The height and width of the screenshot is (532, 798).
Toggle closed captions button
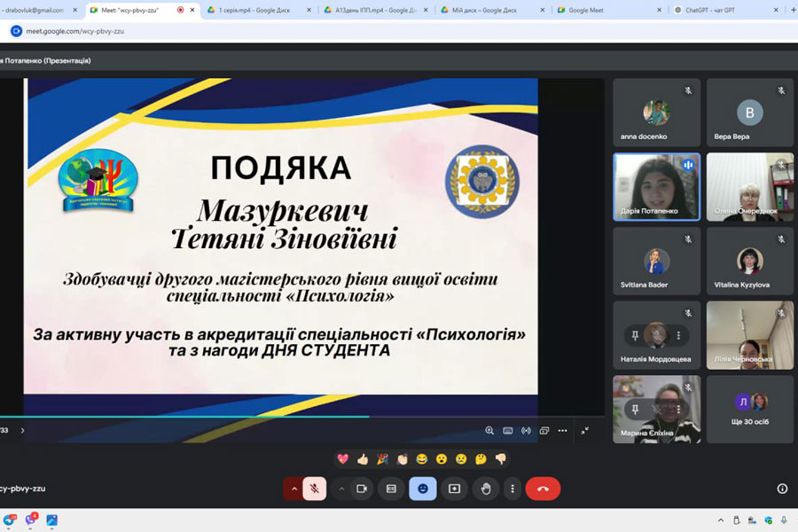click(391, 489)
